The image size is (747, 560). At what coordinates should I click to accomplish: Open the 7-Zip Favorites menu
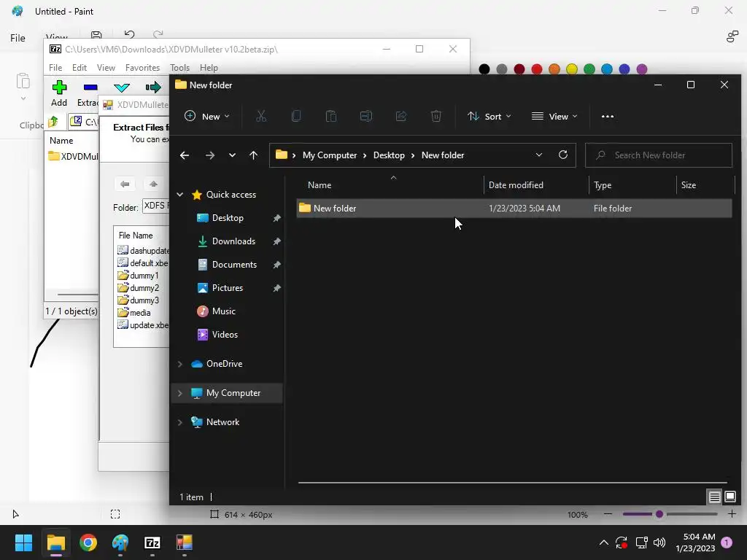click(x=142, y=68)
